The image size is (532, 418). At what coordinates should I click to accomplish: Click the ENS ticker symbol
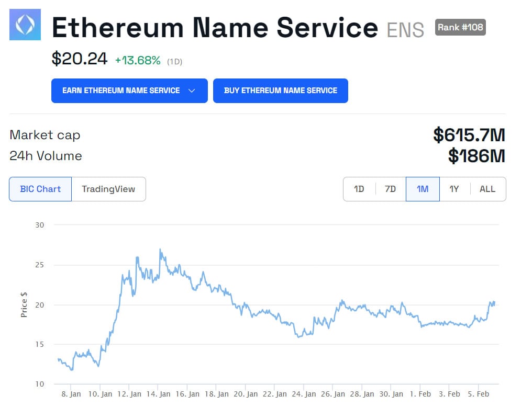[405, 30]
